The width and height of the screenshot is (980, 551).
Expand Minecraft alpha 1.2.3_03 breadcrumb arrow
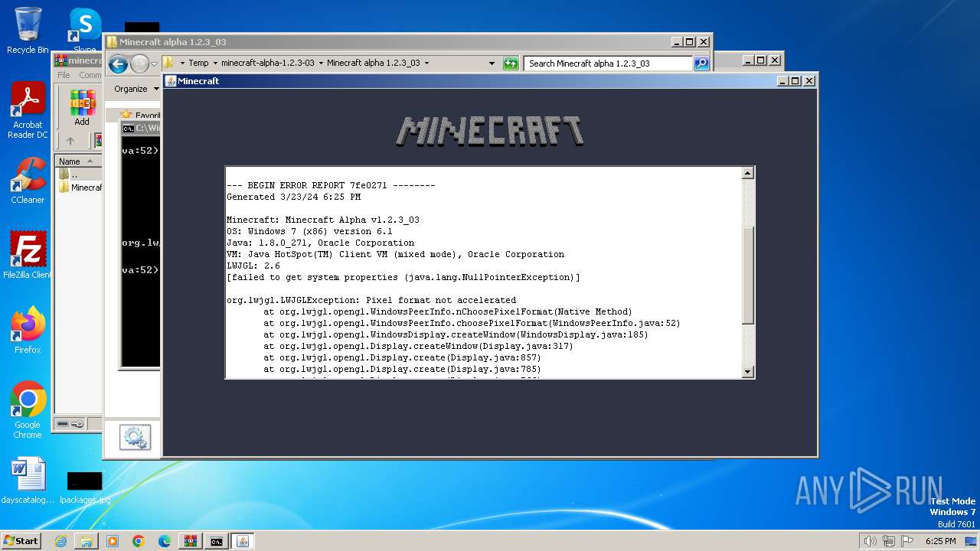[426, 64]
